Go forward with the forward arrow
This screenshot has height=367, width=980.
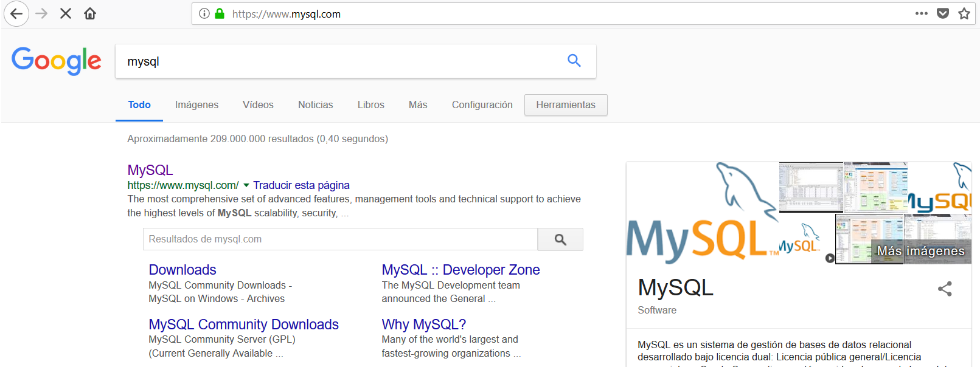(41, 13)
